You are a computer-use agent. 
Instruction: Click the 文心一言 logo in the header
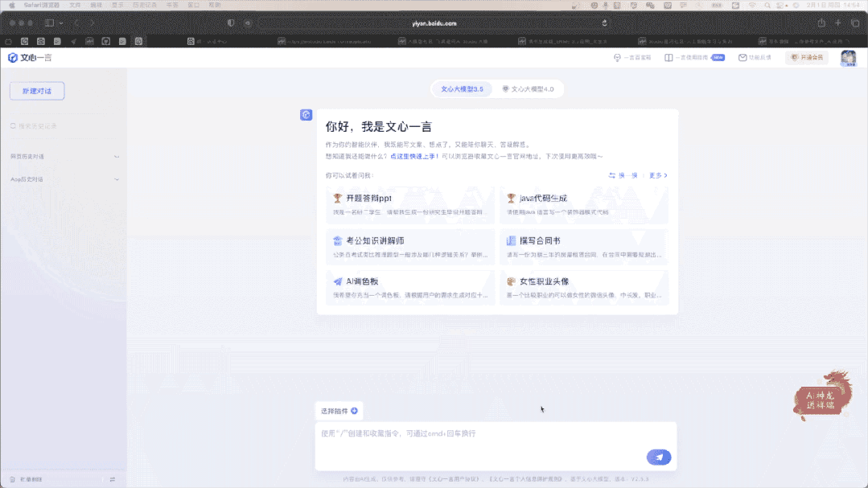[30, 58]
